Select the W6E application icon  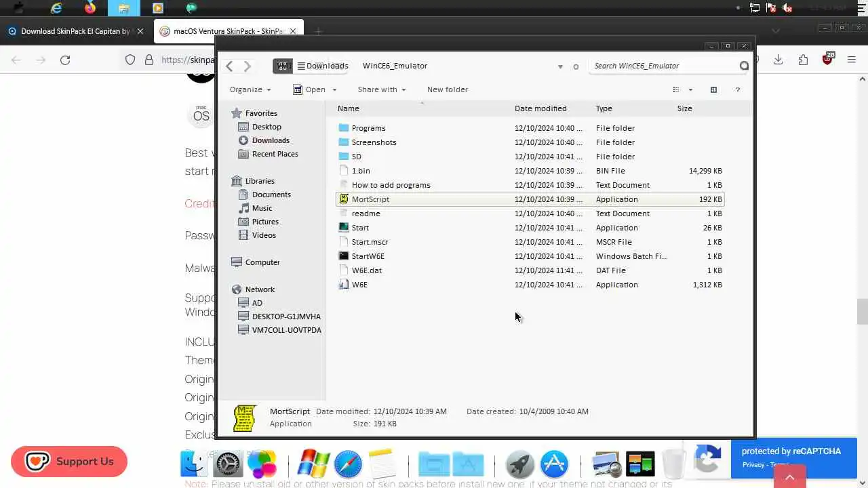[x=344, y=285]
